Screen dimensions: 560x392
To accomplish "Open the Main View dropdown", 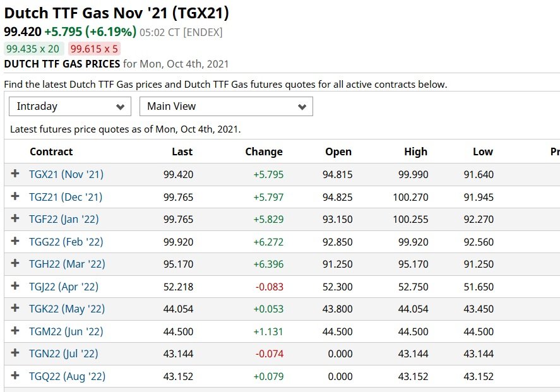I will click(226, 107).
